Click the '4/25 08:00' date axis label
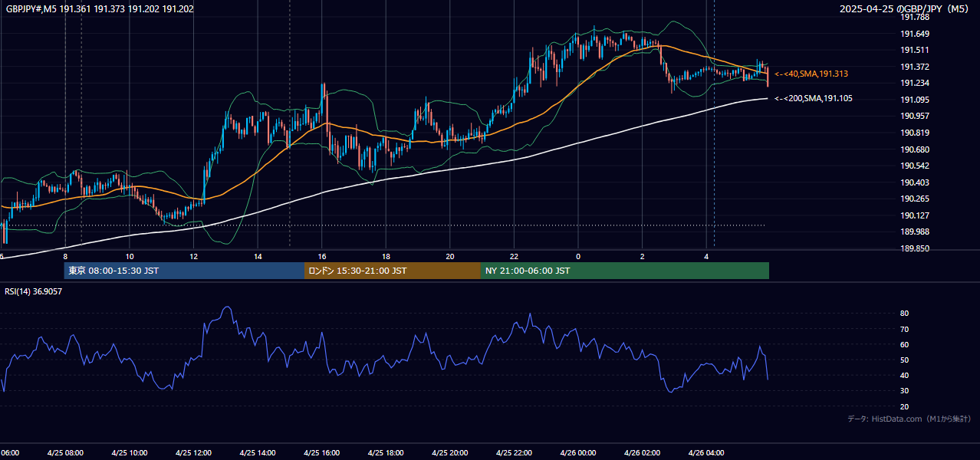 coord(64,453)
